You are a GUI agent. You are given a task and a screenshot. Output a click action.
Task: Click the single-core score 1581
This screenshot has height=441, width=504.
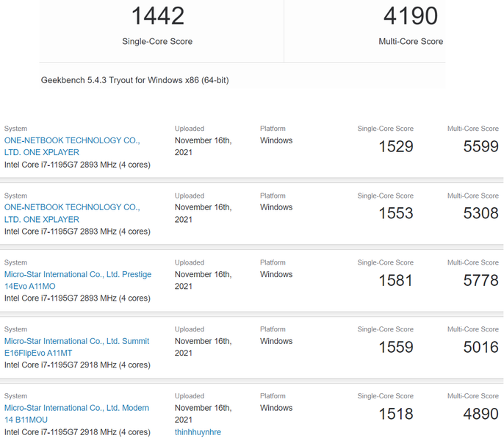pos(396,281)
